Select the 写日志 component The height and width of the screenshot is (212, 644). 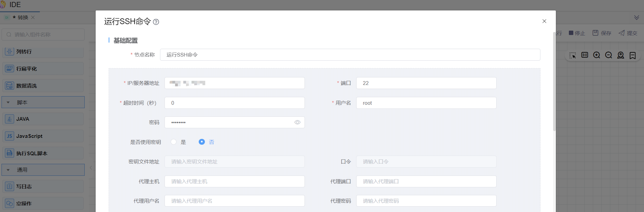pos(43,186)
